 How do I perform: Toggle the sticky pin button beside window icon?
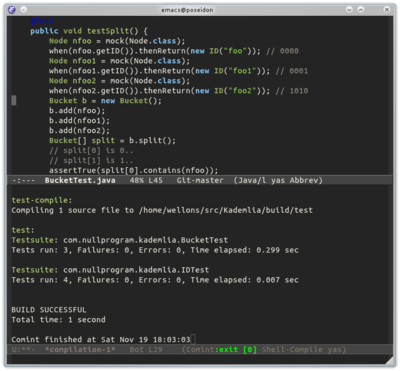pyautogui.click(x=23, y=10)
